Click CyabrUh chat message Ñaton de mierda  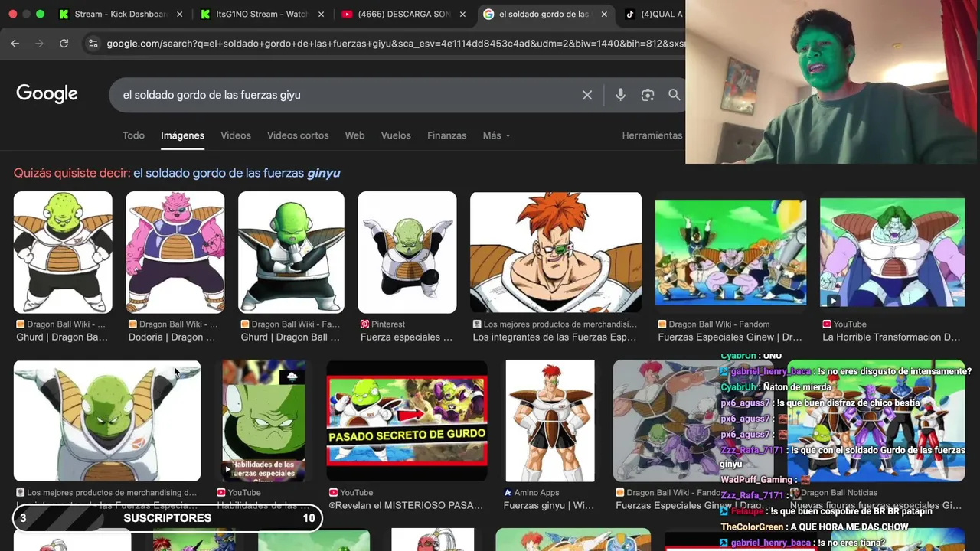click(x=776, y=387)
